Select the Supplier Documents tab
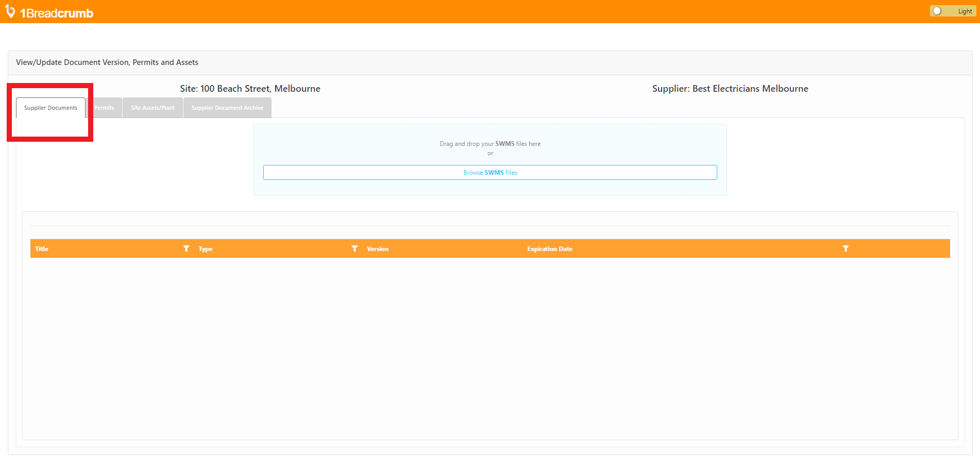980x467 pixels. (x=50, y=108)
